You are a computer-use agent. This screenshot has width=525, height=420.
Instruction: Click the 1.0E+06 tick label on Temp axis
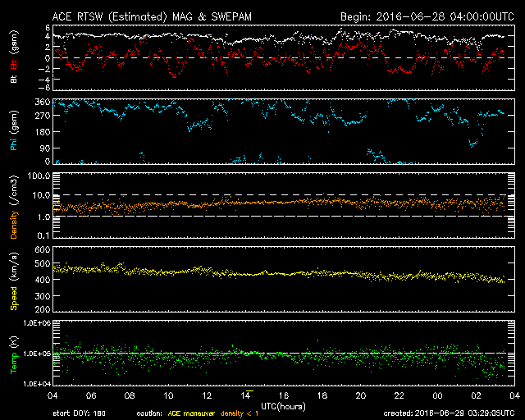click(36, 323)
